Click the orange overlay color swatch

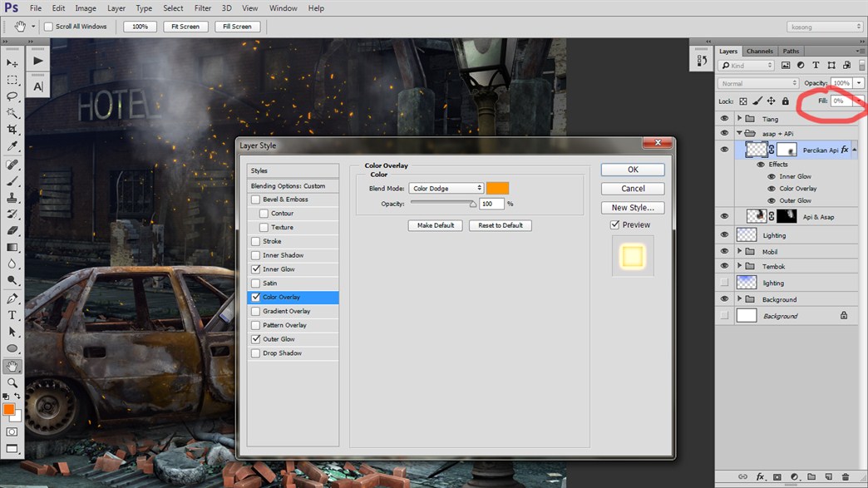click(x=497, y=188)
